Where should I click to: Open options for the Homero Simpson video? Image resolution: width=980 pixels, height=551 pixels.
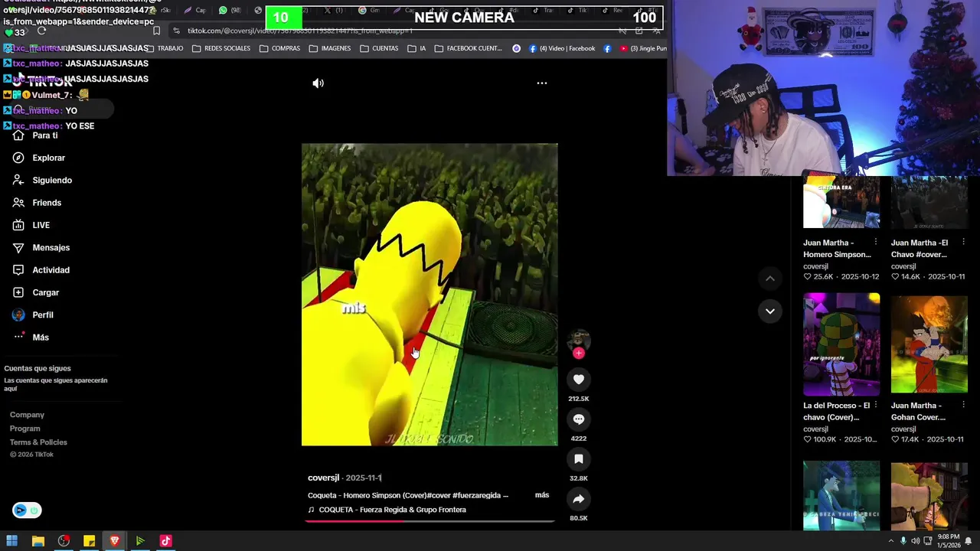[876, 243]
